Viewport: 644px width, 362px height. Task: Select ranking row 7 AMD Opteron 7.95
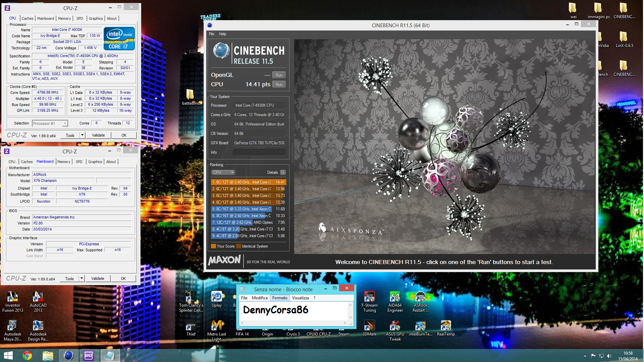click(x=249, y=222)
